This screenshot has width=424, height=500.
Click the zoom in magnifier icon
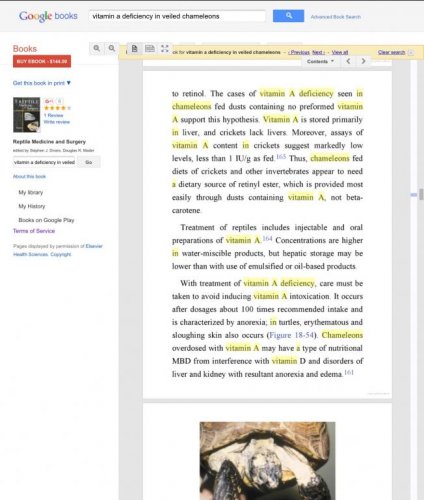point(97,49)
